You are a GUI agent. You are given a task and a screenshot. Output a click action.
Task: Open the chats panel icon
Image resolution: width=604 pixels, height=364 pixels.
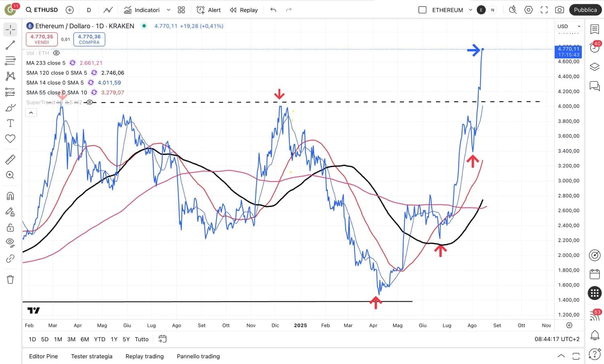[595, 86]
